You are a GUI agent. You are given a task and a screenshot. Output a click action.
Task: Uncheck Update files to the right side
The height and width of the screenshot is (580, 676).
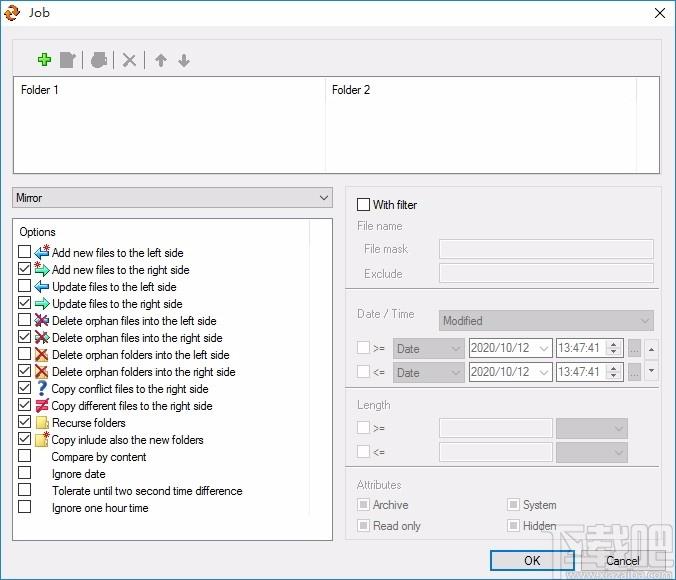25,302
